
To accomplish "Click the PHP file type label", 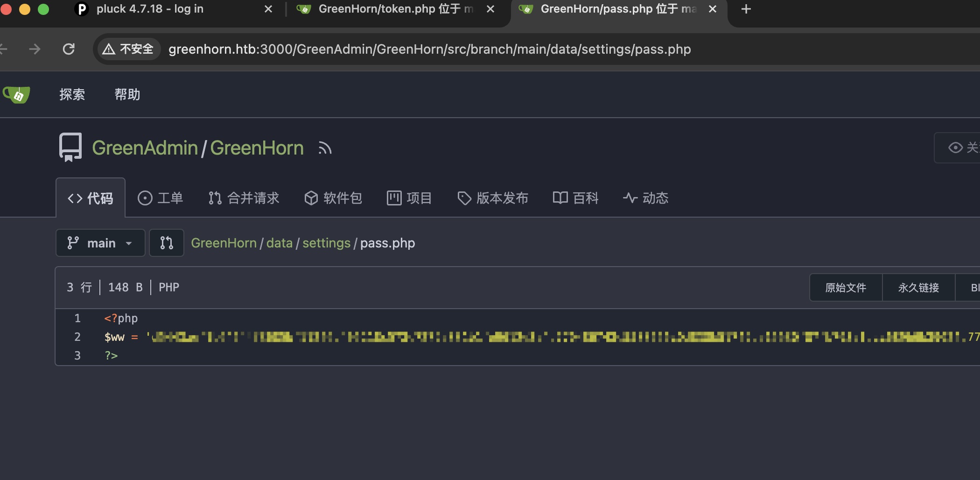I will (169, 287).
